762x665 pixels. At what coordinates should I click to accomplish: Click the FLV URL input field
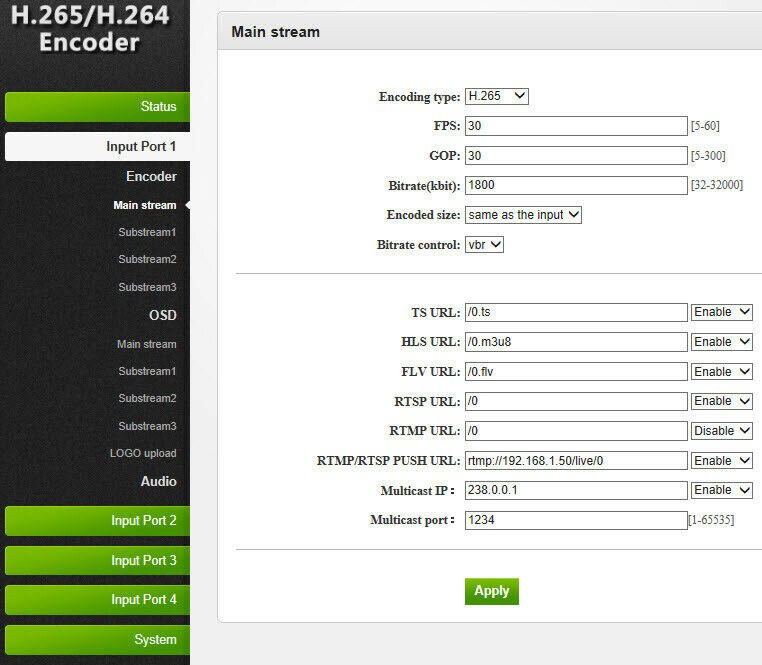(576, 371)
